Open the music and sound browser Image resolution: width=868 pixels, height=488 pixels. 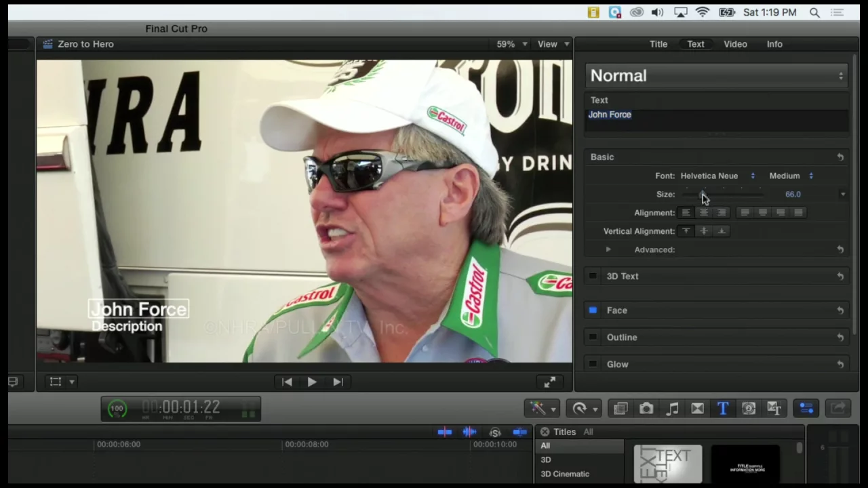coord(672,408)
